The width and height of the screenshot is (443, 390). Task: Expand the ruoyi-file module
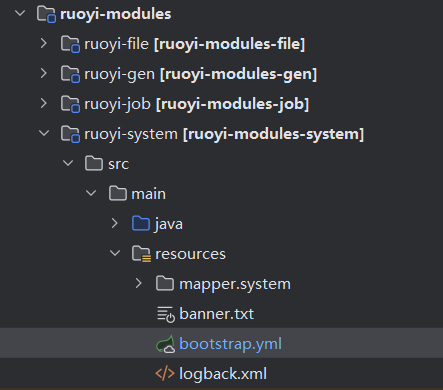[44, 43]
